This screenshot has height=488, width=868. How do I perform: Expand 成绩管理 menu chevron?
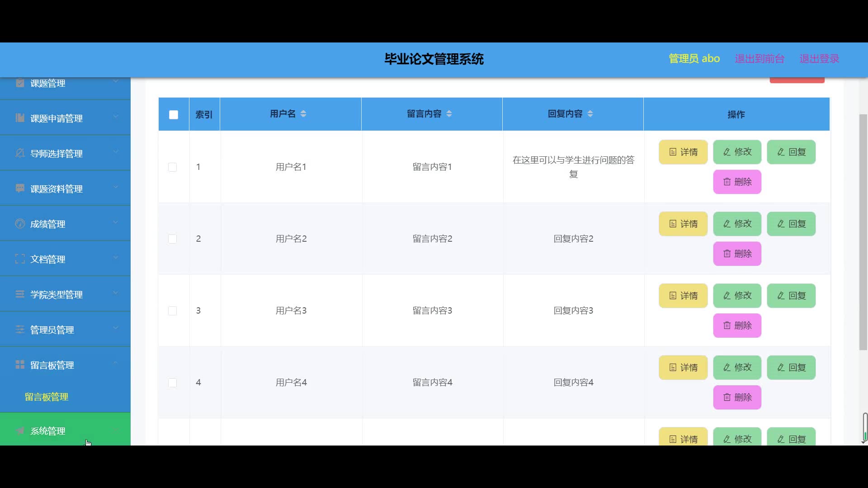pyautogui.click(x=116, y=222)
